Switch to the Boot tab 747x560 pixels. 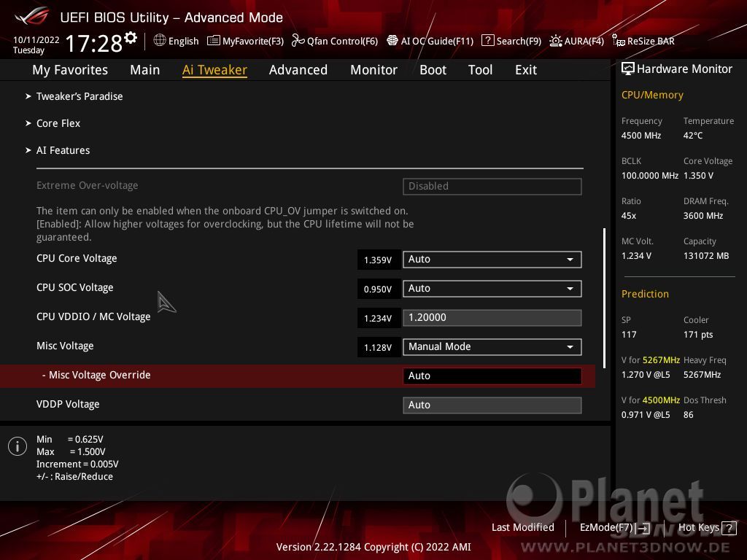433,70
